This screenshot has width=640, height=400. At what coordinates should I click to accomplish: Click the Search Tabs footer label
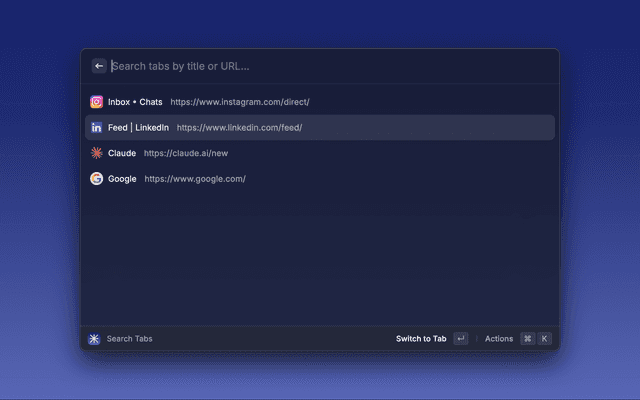(x=129, y=339)
